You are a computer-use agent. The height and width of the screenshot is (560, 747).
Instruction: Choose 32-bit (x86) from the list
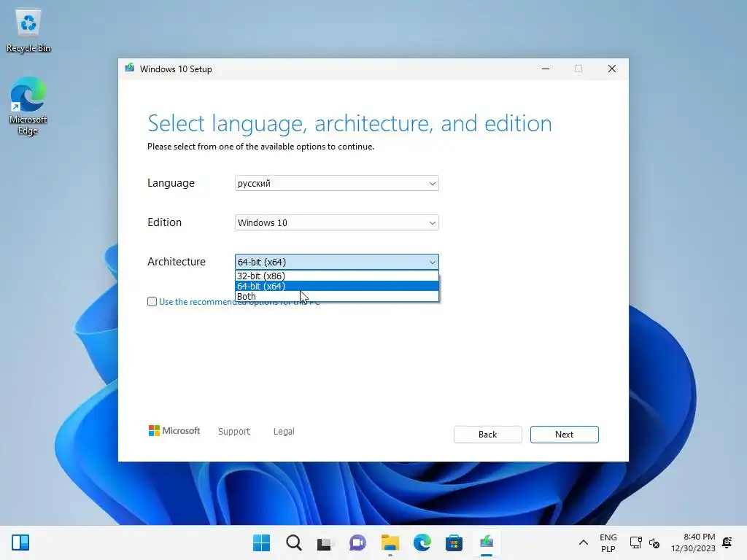[x=337, y=276]
